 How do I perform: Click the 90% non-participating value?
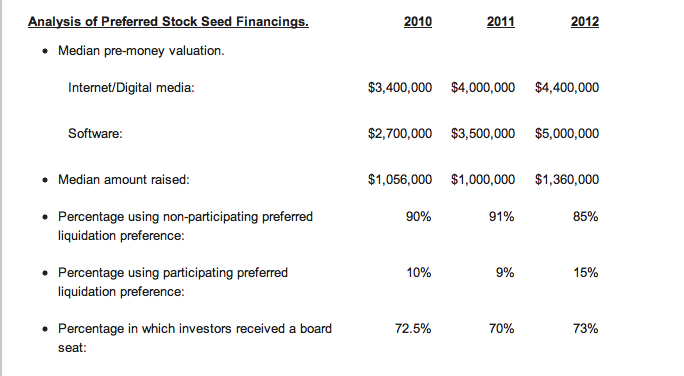click(x=418, y=217)
